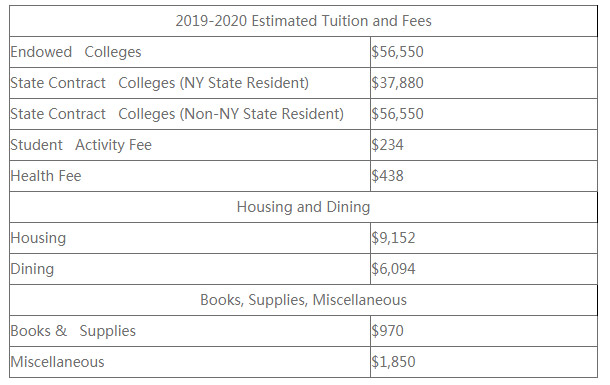Click the Housing and Dining section header
The image size is (610, 385).
click(x=303, y=207)
